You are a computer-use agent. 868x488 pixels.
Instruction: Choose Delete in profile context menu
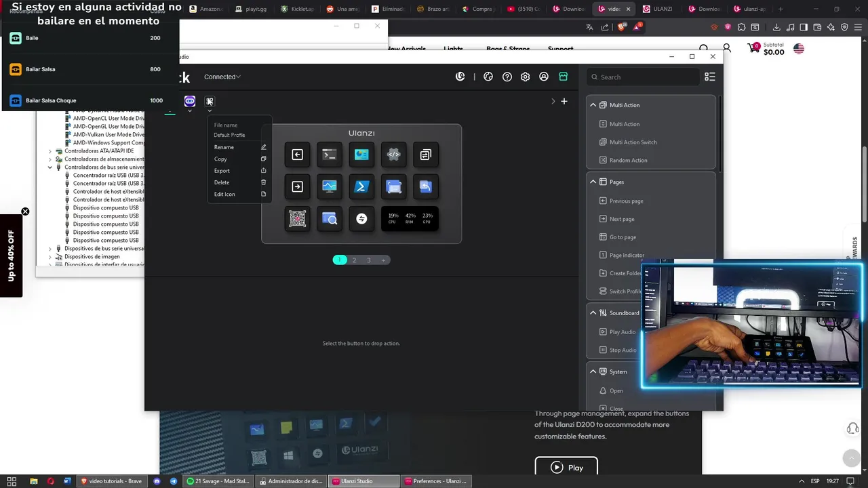[x=240, y=182]
